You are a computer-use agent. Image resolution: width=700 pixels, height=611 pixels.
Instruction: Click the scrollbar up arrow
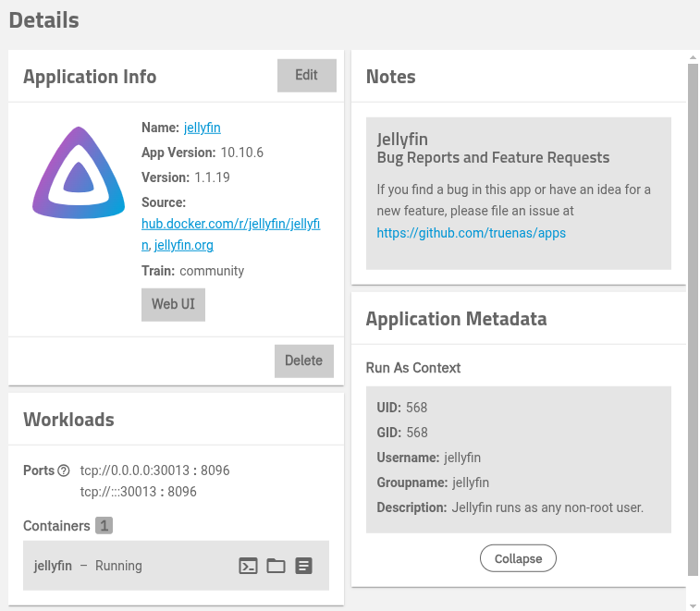click(693, 57)
